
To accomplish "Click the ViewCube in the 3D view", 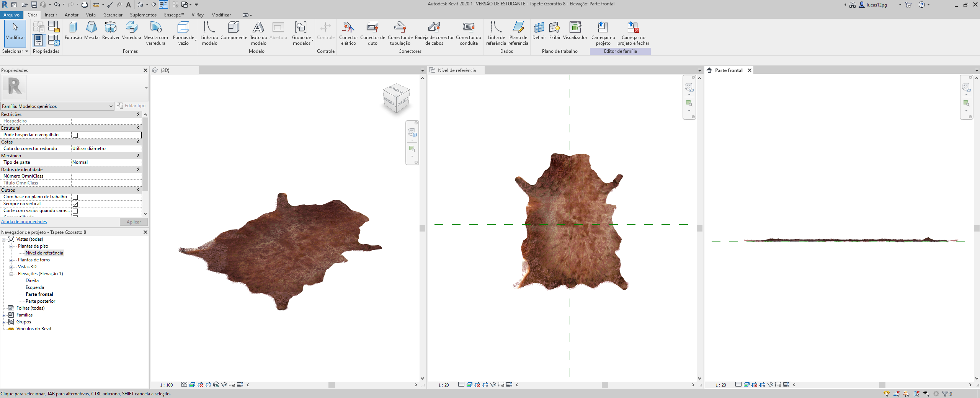I will [396, 99].
